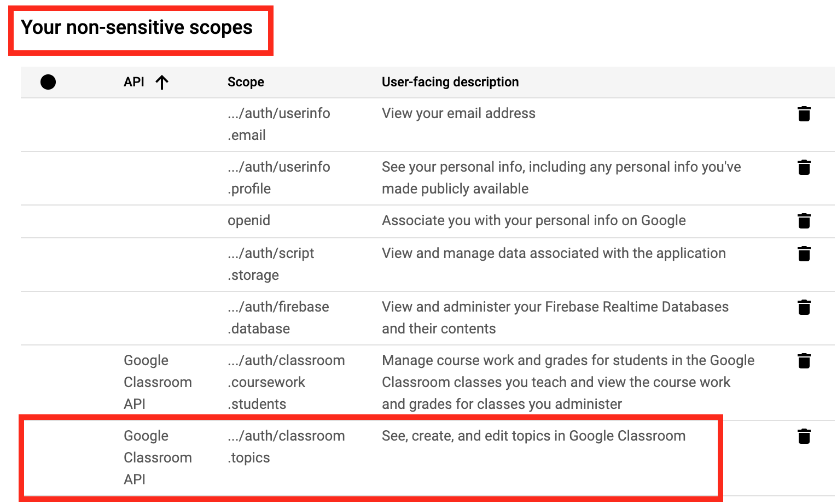Click the Scope column header

[x=246, y=82]
